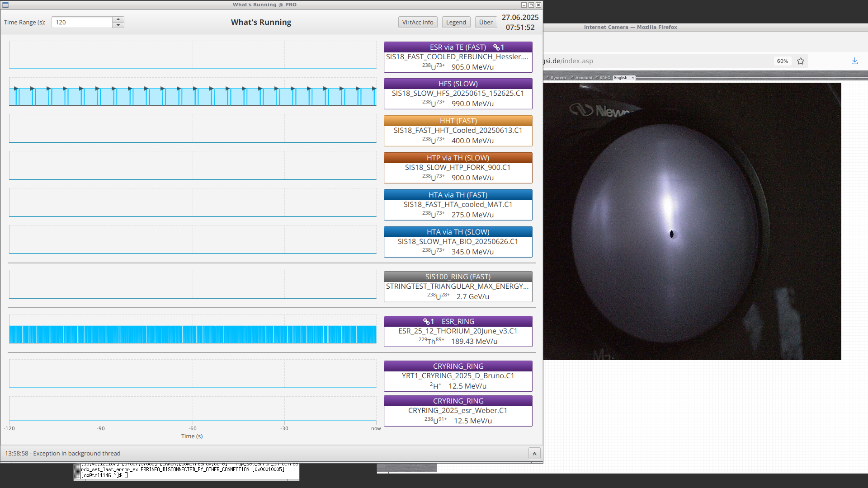The width and height of the screenshot is (868, 488).
Task: Click SIS18_SLOW_HFS_20250615_152625.C1 pattern name
Action: [x=458, y=94]
